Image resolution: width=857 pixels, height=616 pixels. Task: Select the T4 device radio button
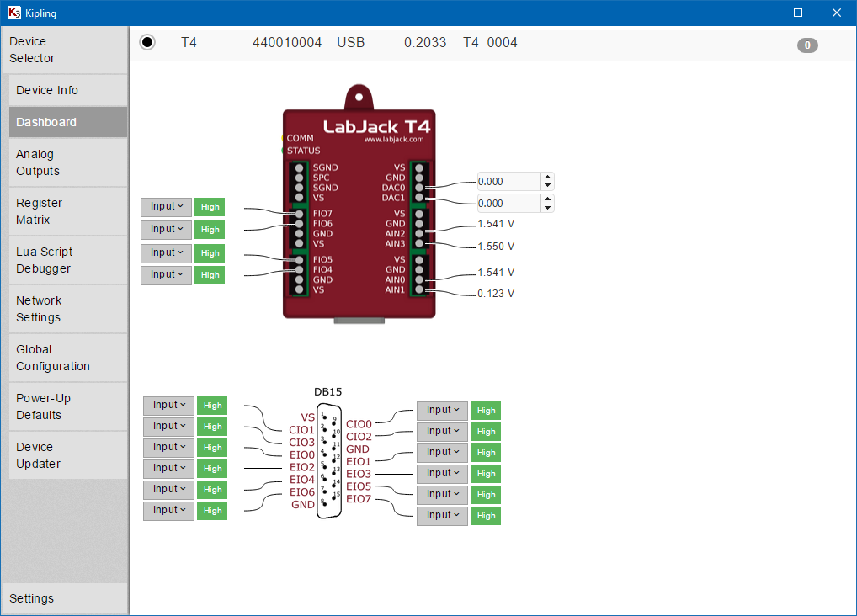point(147,42)
